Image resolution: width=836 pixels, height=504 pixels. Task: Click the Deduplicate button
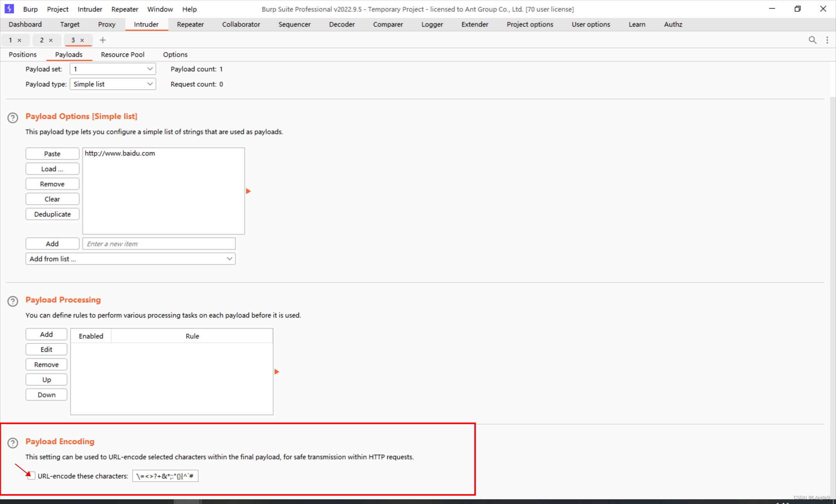(x=52, y=214)
